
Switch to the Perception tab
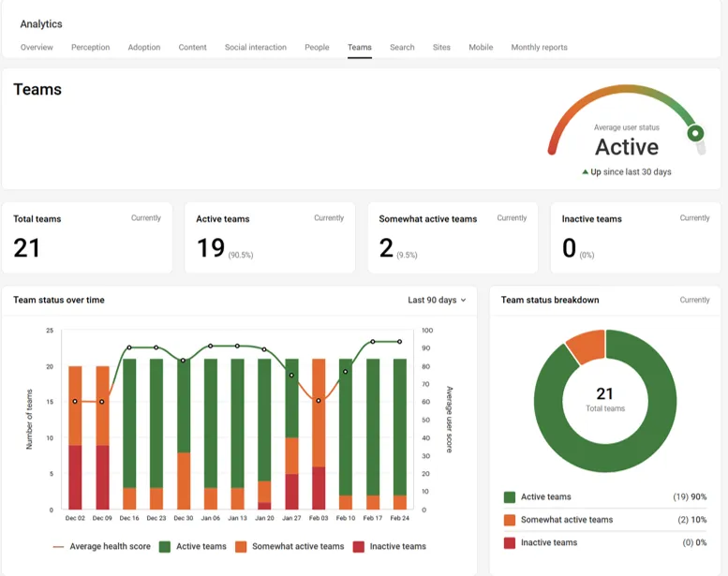click(91, 48)
